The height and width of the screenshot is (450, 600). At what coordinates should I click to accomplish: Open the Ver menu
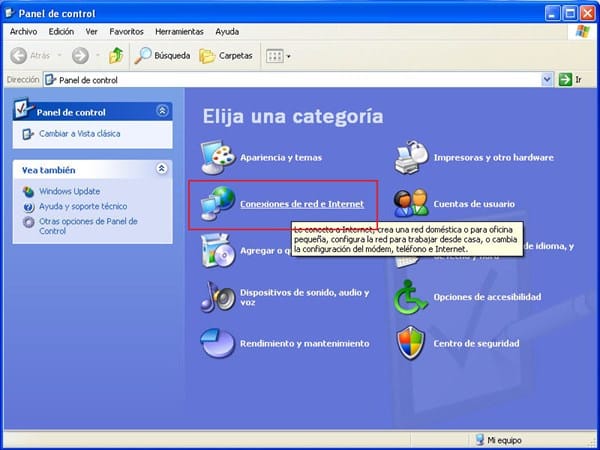pos(91,31)
